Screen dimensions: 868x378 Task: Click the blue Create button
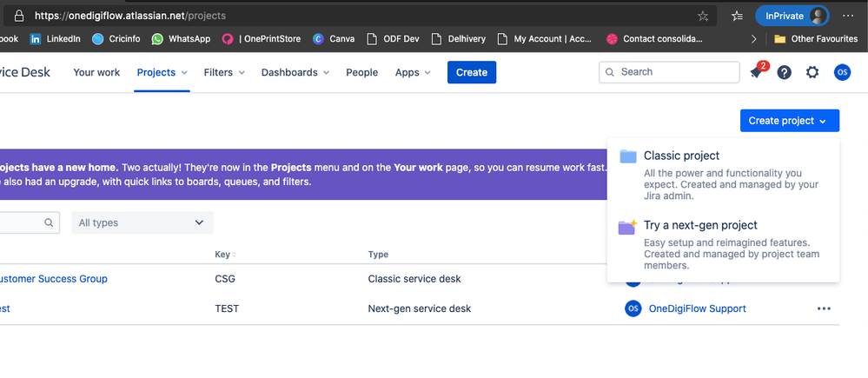click(472, 72)
